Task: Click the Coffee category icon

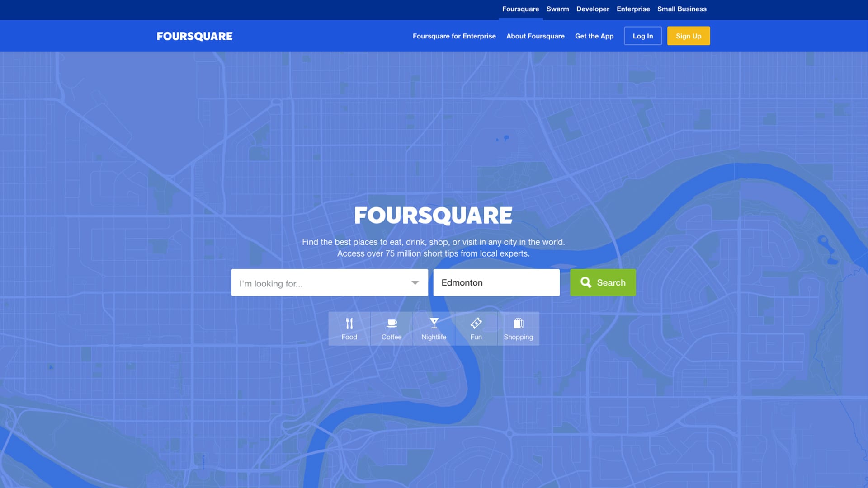Action: pos(391,328)
